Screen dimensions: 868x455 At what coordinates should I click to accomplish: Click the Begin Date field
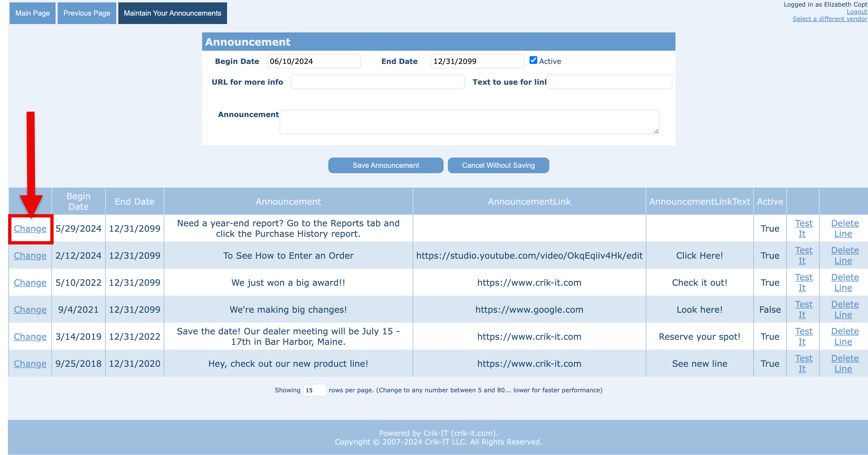313,61
